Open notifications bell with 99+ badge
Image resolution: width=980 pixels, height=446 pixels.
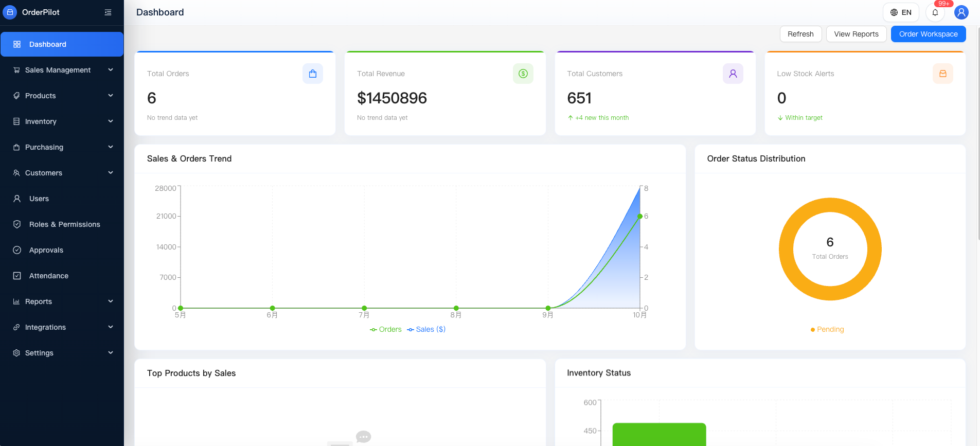[x=935, y=12]
